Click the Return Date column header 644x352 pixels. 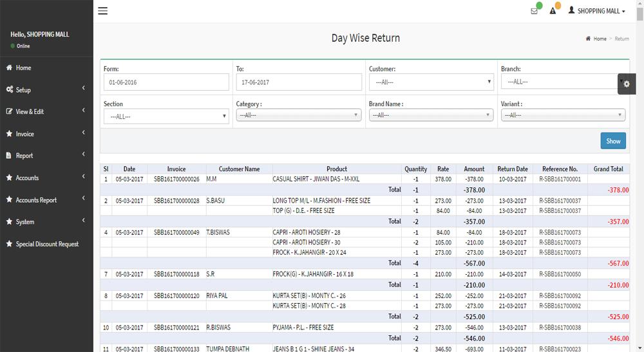click(513, 169)
